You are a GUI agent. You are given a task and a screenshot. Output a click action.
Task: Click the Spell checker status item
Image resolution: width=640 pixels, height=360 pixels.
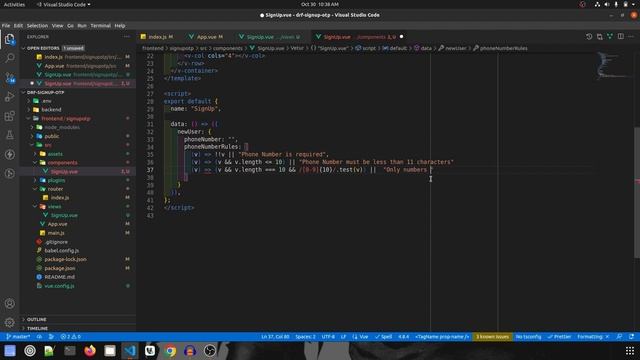point(383,337)
